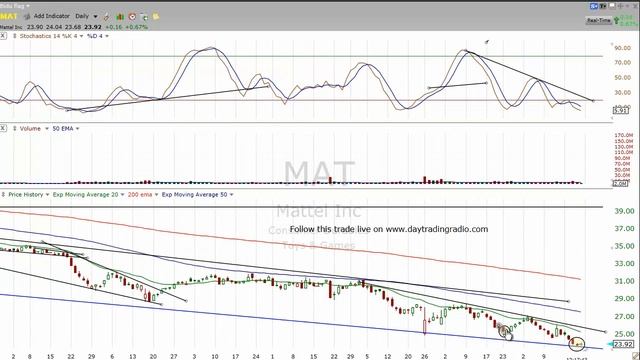
Task: Click the 2.0M volume value label
Action: pyautogui.click(x=620, y=183)
